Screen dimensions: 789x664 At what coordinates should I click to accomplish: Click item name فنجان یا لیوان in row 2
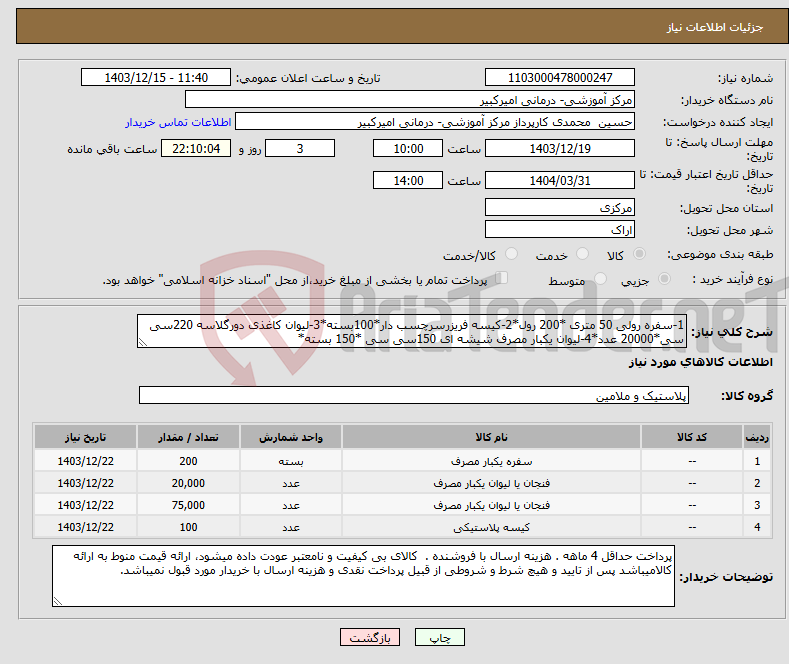[491, 483]
